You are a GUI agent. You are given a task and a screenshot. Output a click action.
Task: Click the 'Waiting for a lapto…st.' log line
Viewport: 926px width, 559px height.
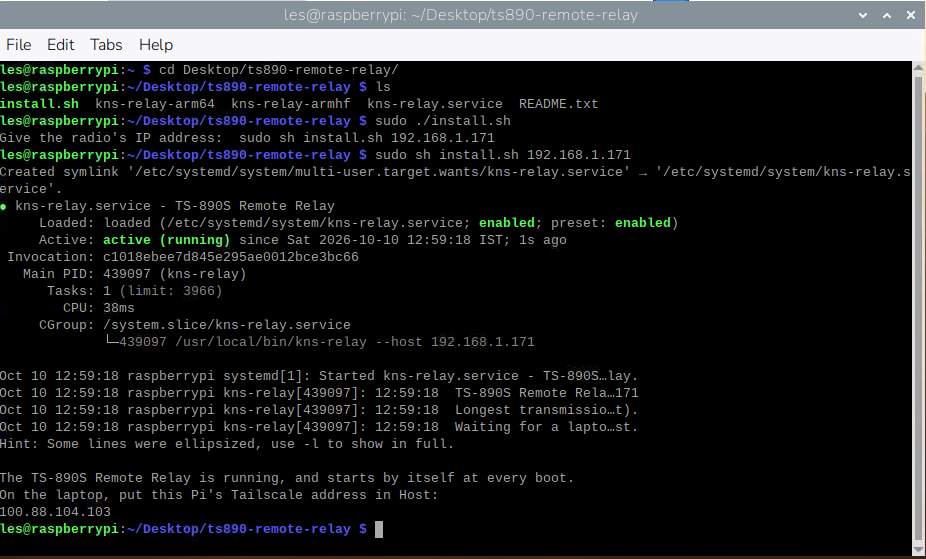[319, 427]
